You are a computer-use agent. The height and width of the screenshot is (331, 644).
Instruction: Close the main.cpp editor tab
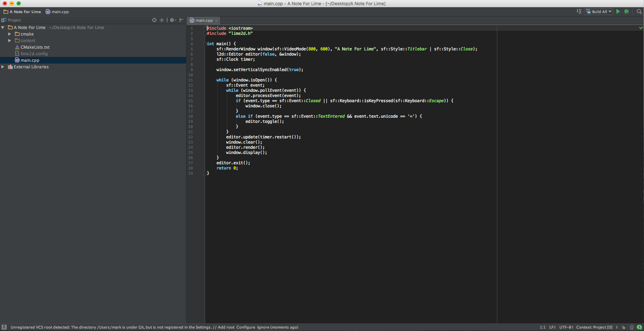pos(217,20)
